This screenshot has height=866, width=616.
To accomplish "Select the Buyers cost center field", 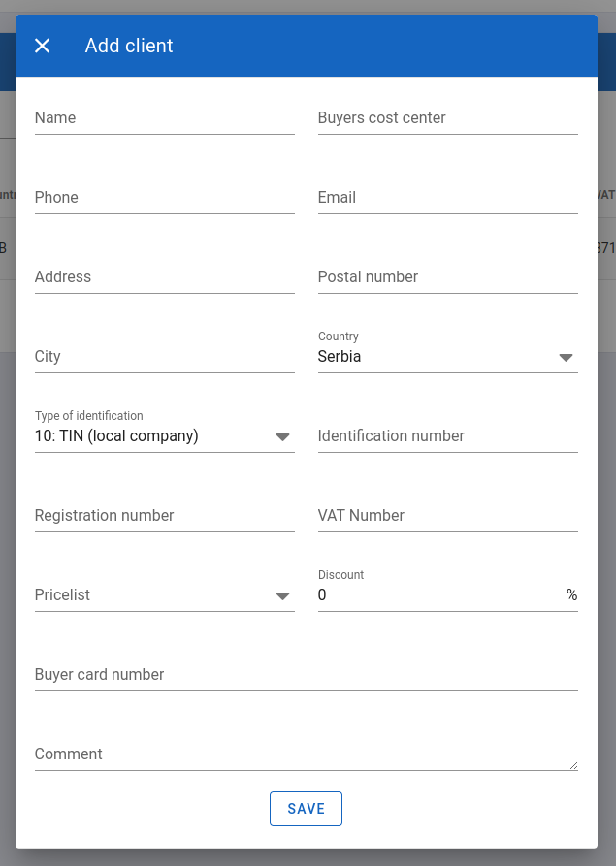I will point(448,118).
